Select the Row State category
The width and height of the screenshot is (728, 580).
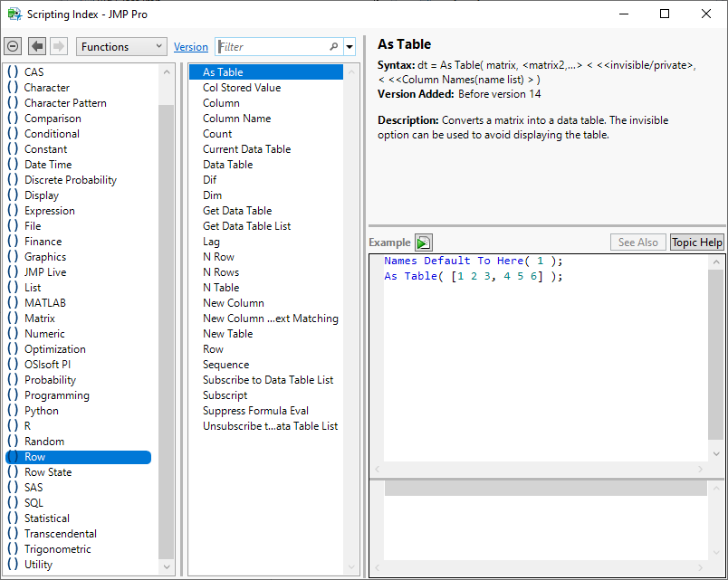coord(48,472)
